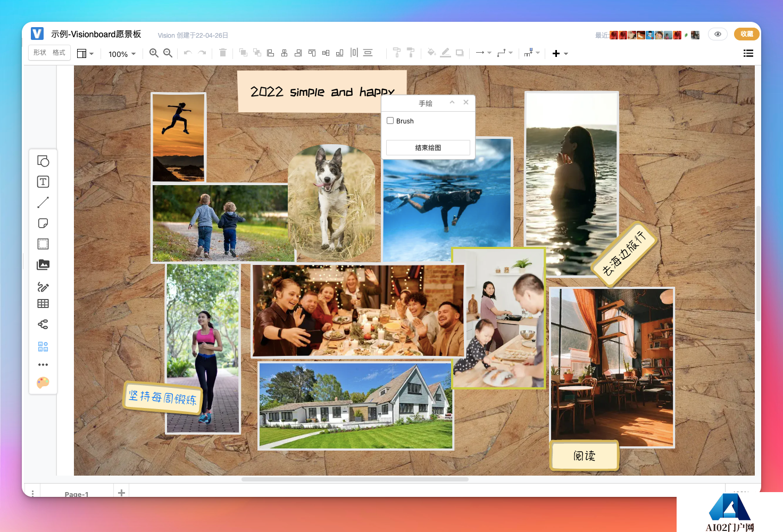Click the zoom out magnifier
The image size is (783, 532).
[x=168, y=53]
